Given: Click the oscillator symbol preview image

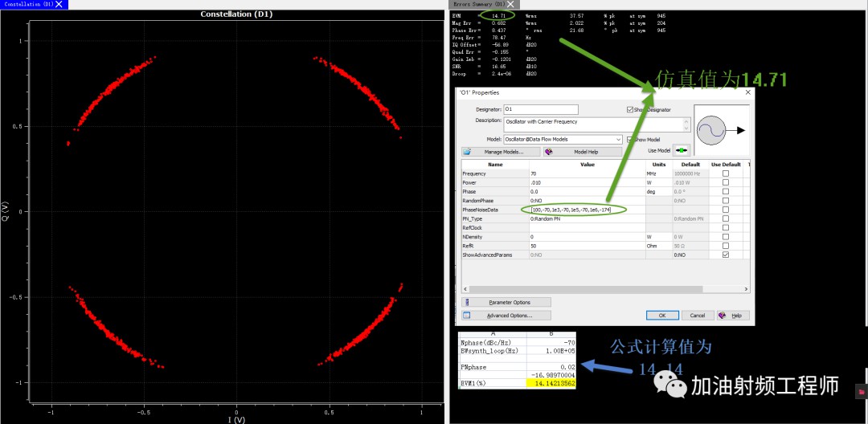Looking at the screenshot, I should click(x=721, y=130).
